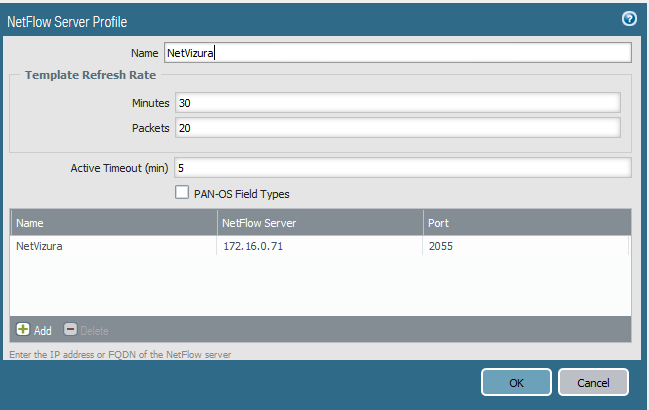
Task: Click the Active Timeout (min) field
Action: pos(402,167)
